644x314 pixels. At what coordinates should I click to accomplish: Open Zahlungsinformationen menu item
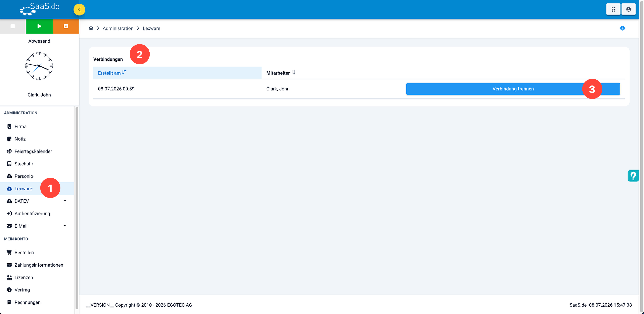[37, 265]
